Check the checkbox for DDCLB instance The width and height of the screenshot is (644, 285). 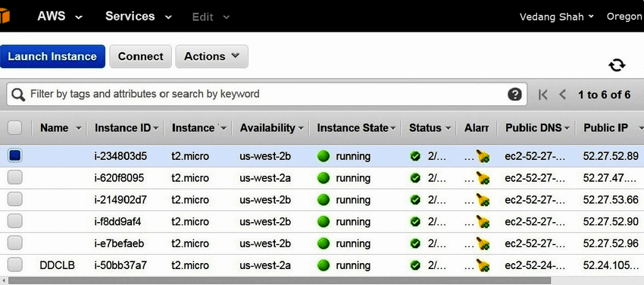(x=15, y=265)
